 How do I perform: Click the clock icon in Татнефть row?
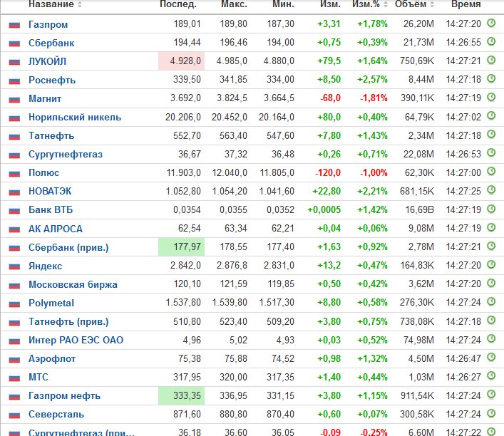click(x=491, y=135)
